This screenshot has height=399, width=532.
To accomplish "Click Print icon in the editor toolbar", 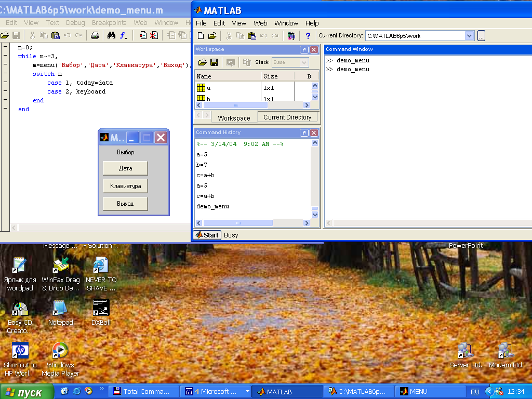I will coord(95,35).
